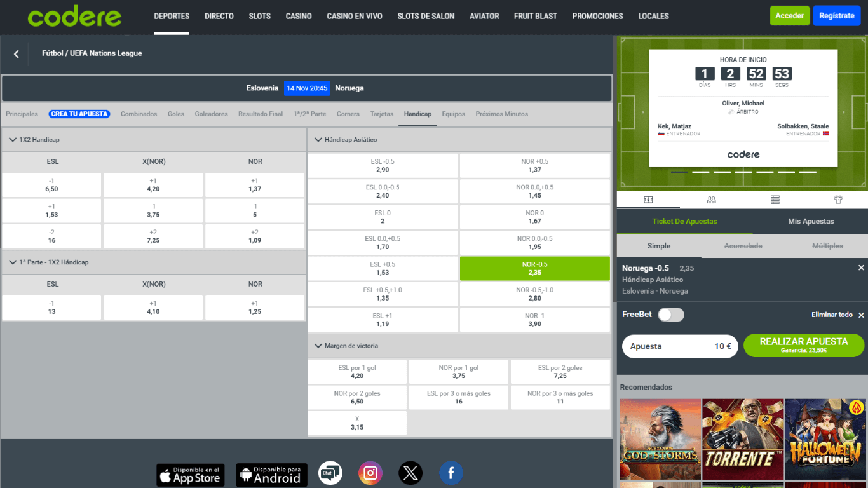Collapse the Hándicap Asiático section

pyautogui.click(x=318, y=140)
